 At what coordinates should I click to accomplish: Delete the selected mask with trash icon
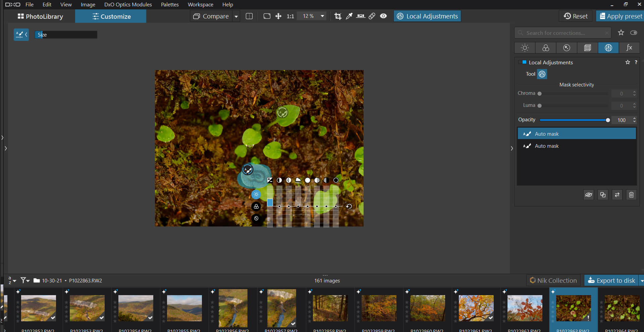click(631, 195)
